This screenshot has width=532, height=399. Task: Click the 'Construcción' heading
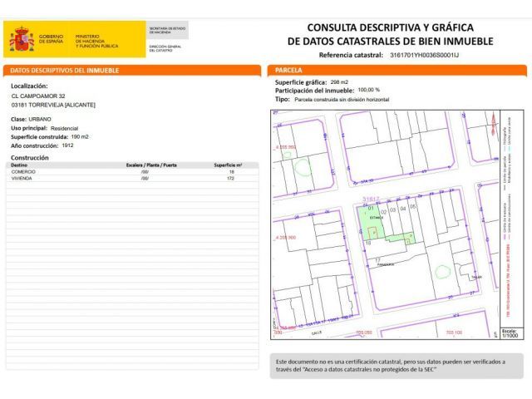[30, 158]
